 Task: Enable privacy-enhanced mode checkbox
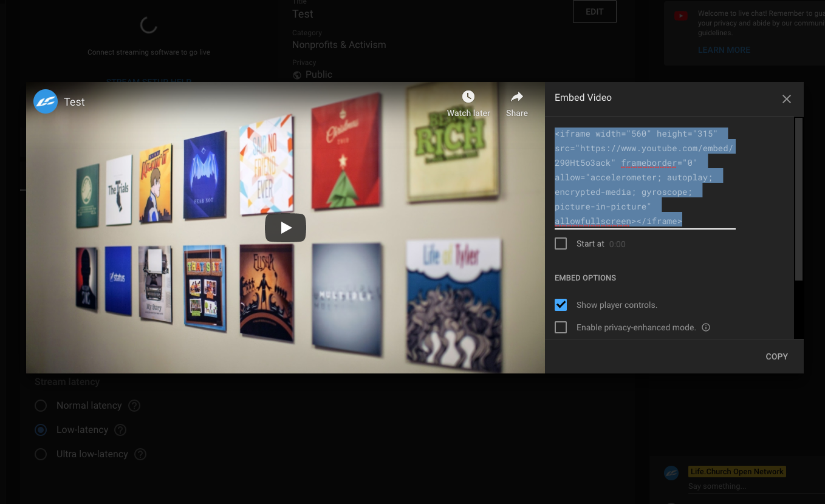pyautogui.click(x=561, y=327)
